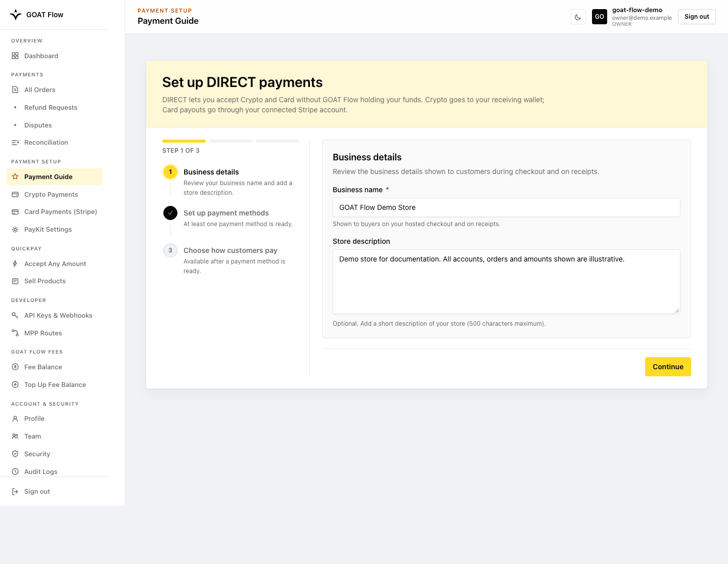
Task: Click the Payment Guide star icon
Action: (x=15, y=177)
